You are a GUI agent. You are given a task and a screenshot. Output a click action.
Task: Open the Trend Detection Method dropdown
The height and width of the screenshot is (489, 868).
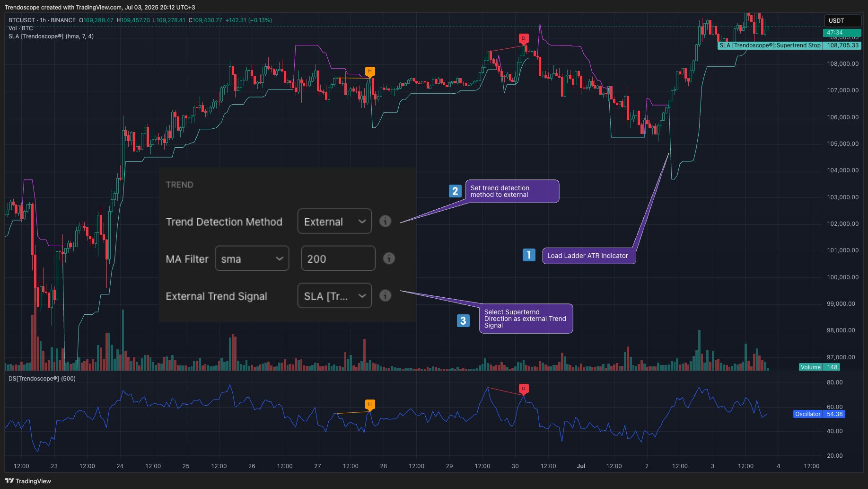tap(334, 222)
